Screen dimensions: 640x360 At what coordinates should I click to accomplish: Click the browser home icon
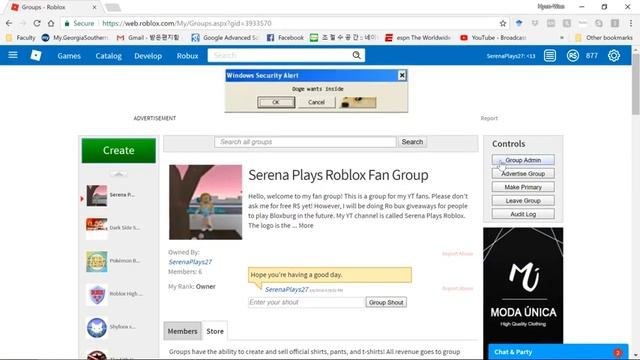click(51, 23)
